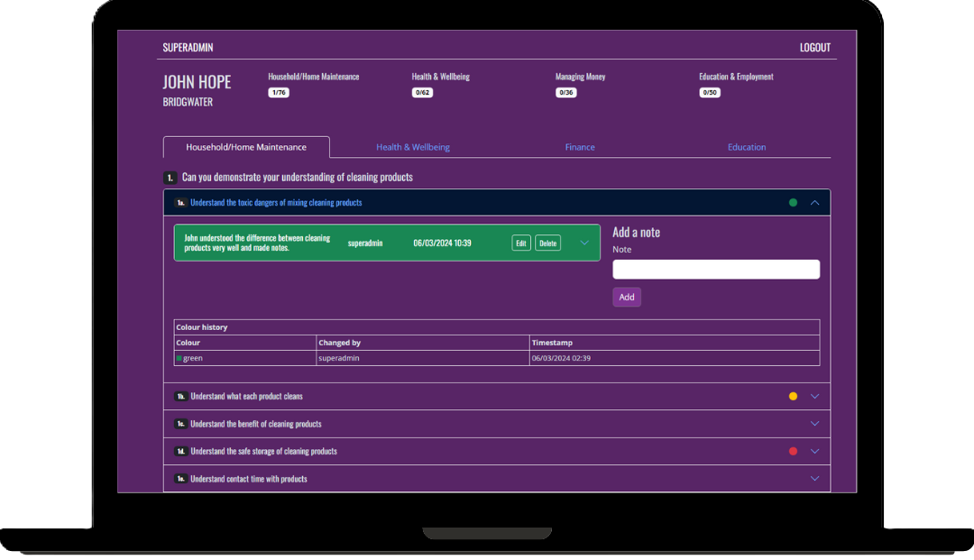Click the red status dot on item 1d
This screenshot has width=974, height=560.
(793, 451)
